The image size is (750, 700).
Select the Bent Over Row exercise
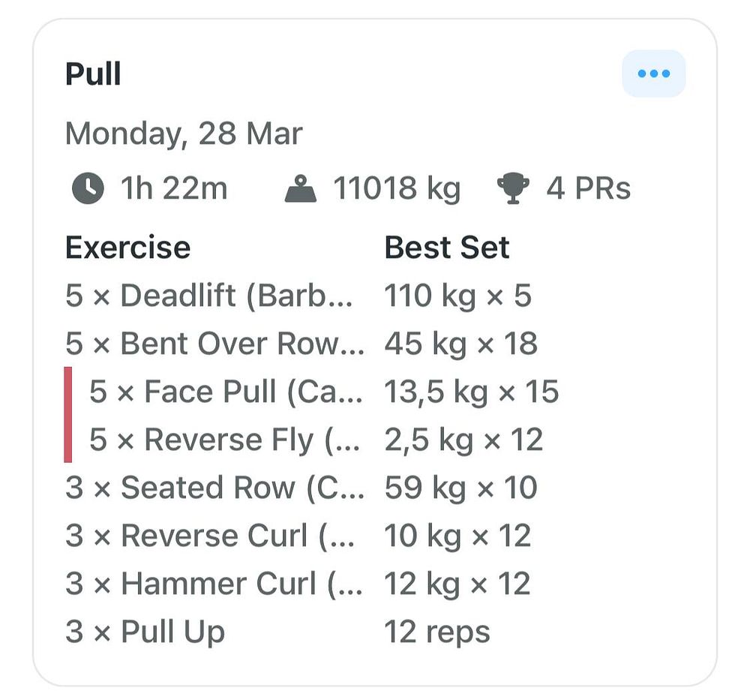tap(214, 344)
